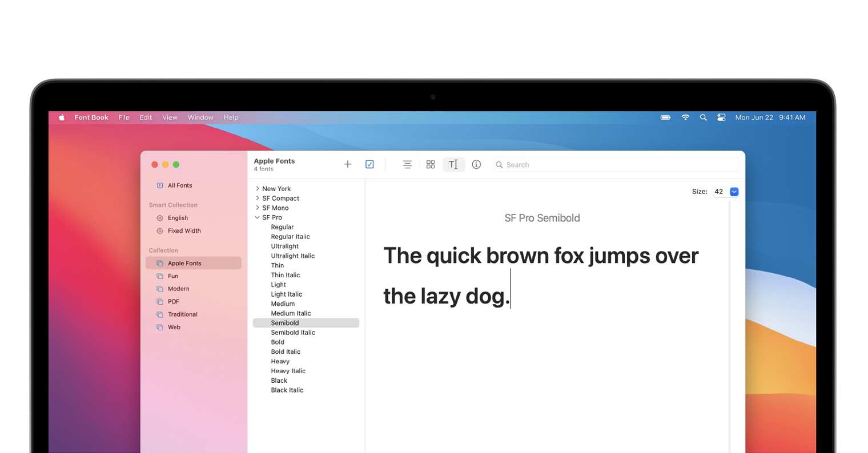Click the search magnifier in Font Book toolbar
868x453 pixels.
[x=499, y=165]
